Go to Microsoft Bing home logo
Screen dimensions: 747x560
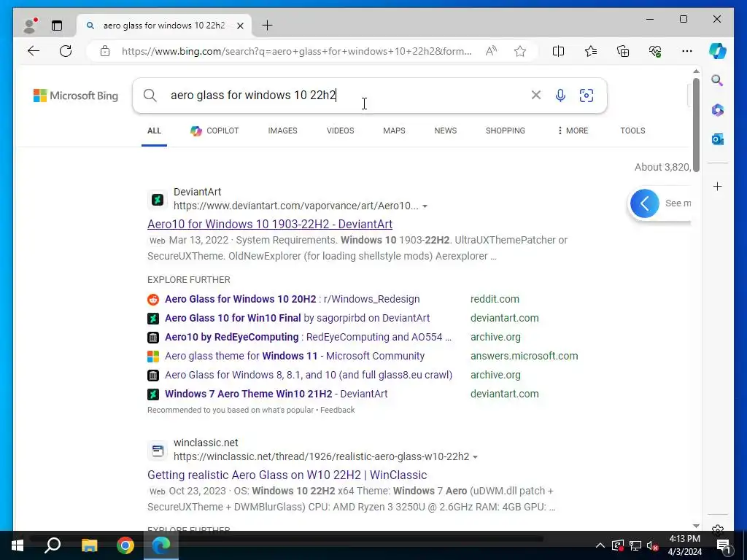coord(76,96)
